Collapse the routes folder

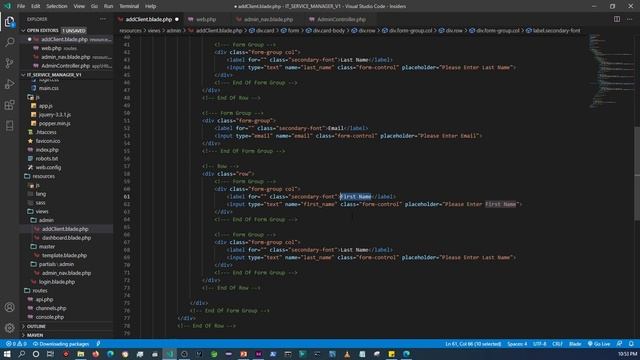pyautogui.click(x=40, y=291)
